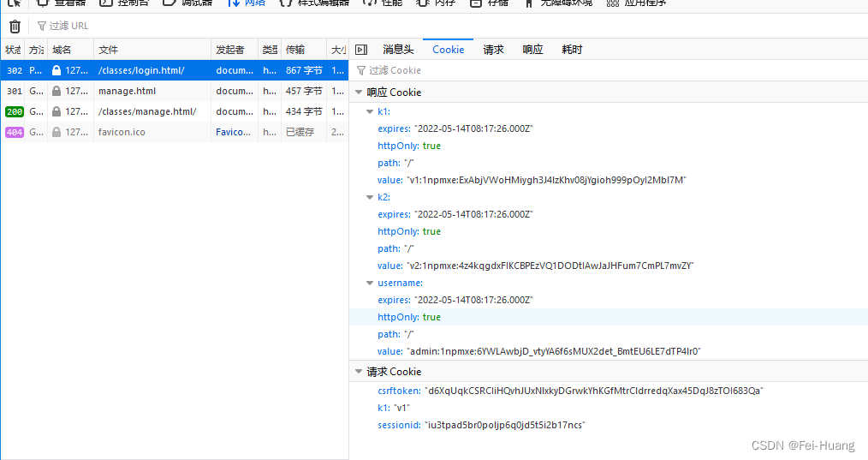Collapse the k2 cookie entry
The width and height of the screenshot is (868, 460).
click(370, 197)
